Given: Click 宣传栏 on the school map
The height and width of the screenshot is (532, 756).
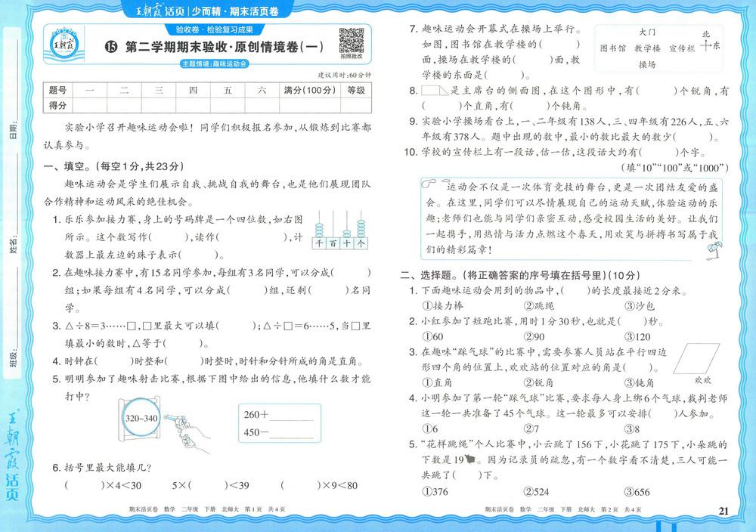Looking at the screenshot, I should pyautogui.click(x=682, y=48).
